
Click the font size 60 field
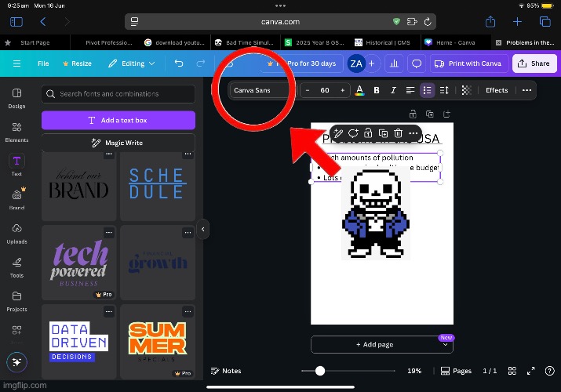pos(325,90)
